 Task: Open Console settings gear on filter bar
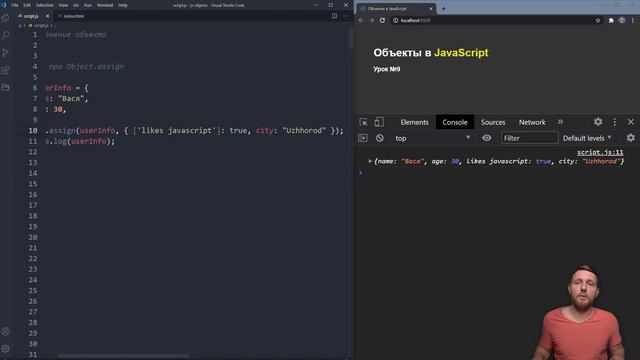pyautogui.click(x=631, y=138)
